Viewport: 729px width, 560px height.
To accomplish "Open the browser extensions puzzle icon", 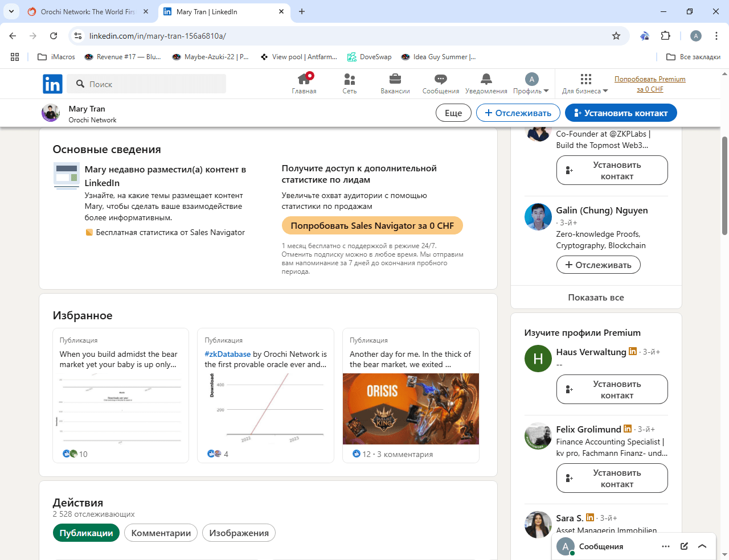I will coord(665,36).
